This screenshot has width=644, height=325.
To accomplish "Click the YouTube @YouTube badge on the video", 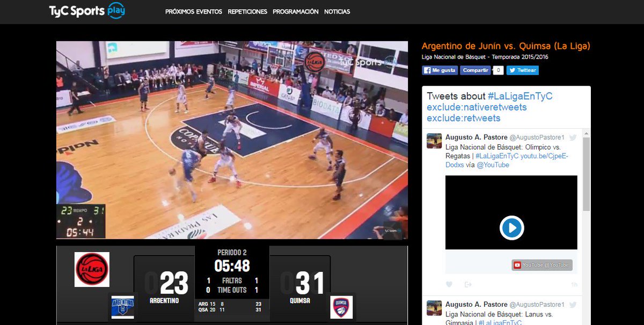I will 543,264.
